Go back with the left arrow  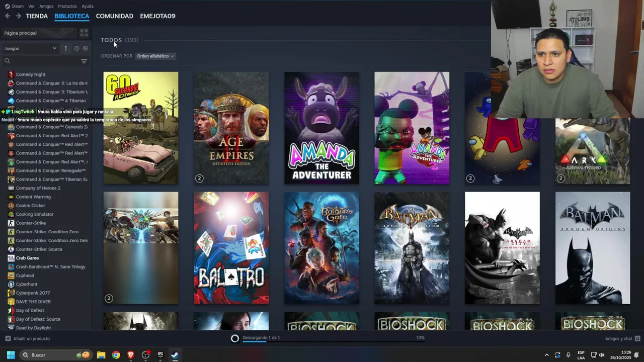[x=8, y=16]
